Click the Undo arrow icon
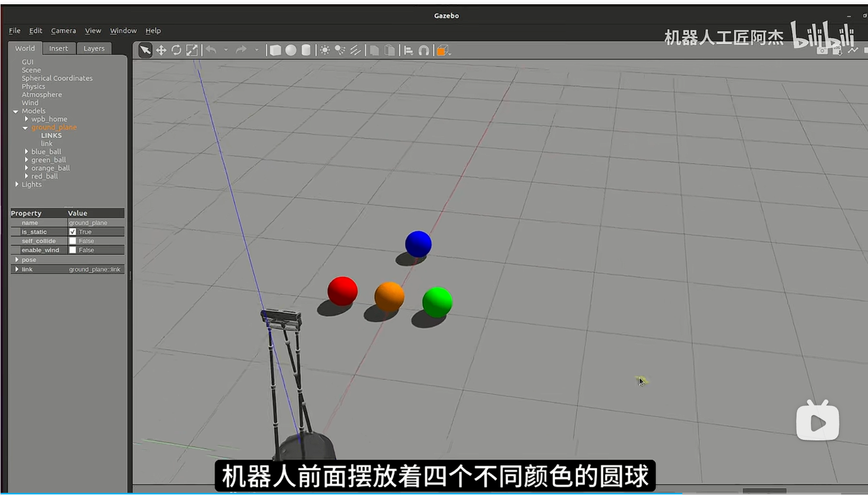The width and height of the screenshot is (868, 496). tap(211, 50)
